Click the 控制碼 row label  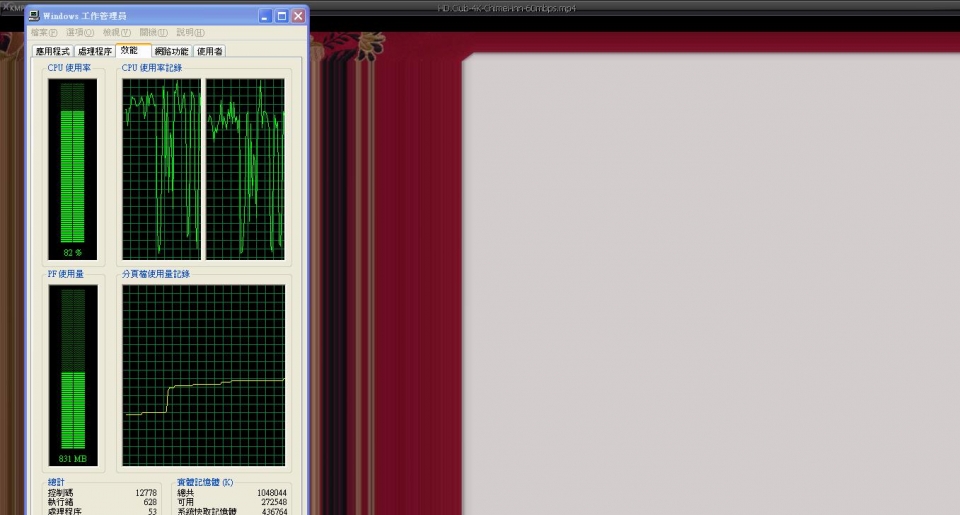pos(60,493)
